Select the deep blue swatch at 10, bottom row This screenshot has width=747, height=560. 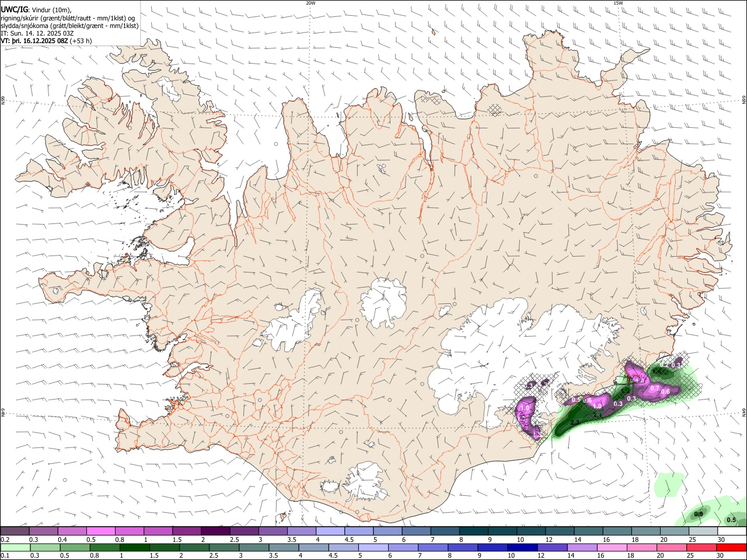(x=521, y=548)
